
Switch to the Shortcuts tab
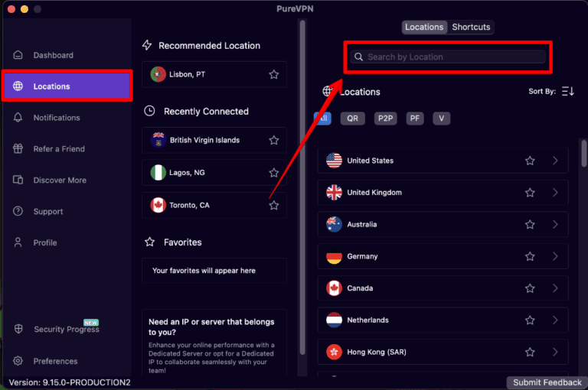click(x=471, y=28)
